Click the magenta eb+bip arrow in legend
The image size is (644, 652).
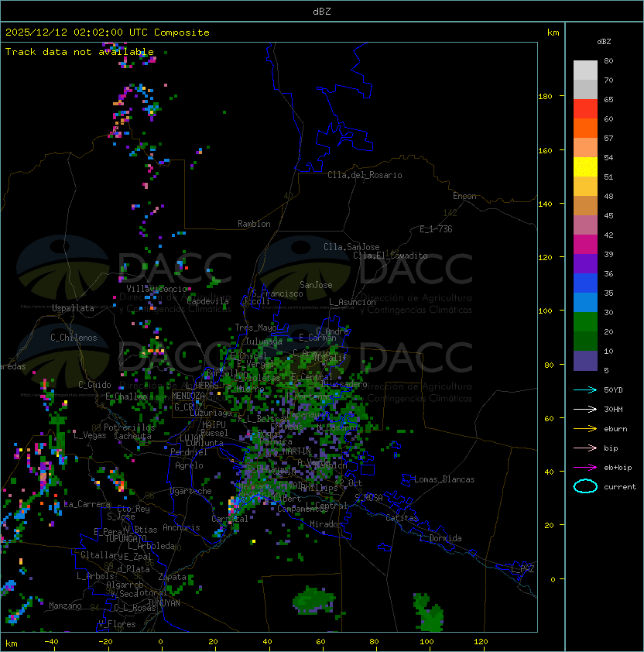coord(585,468)
